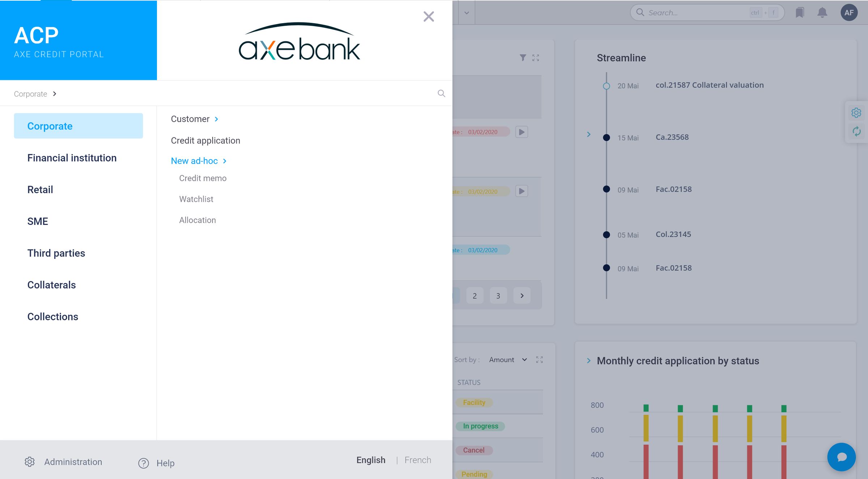This screenshot has width=868, height=479.
Task: Check the notifications bell
Action: 822,12
